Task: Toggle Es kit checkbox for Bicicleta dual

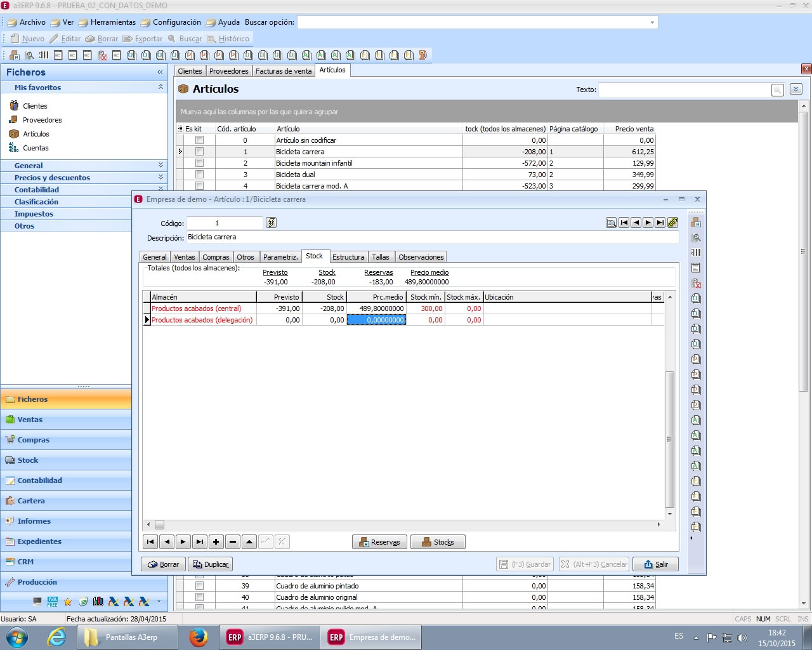Action: [200, 175]
